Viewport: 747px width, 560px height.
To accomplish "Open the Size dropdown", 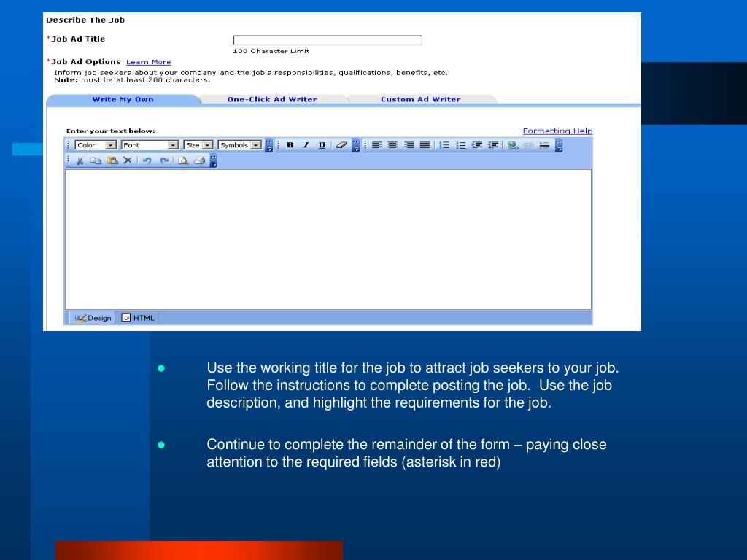I will (x=198, y=145).
